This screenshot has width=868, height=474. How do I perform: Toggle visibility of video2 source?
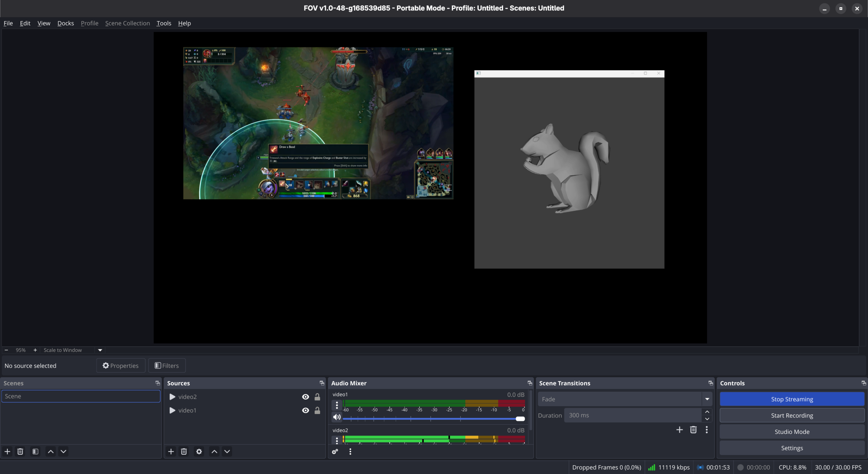(x=306, y=397)
